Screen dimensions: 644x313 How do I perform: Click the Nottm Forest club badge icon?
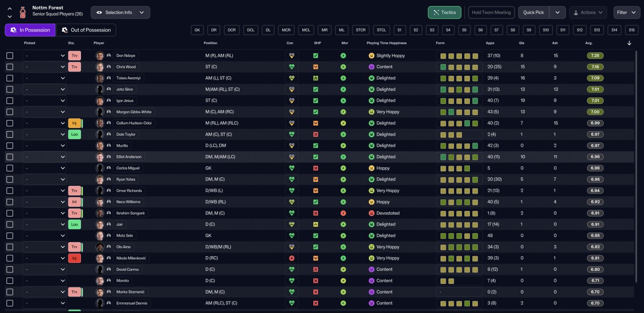coord(22,12)
